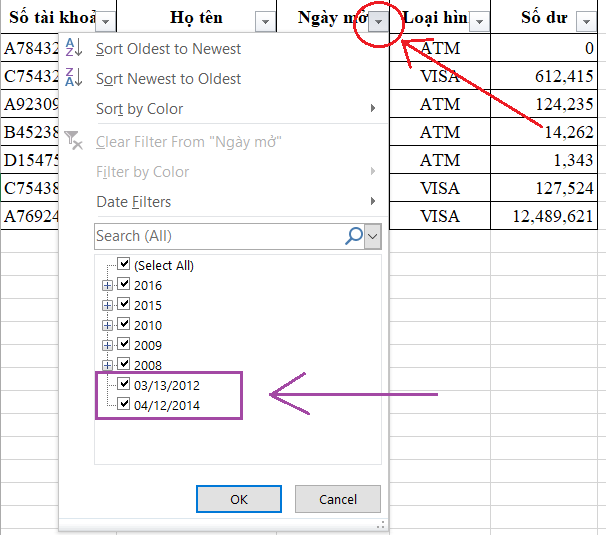Open the filter arrow on Loại hình column

479,22
